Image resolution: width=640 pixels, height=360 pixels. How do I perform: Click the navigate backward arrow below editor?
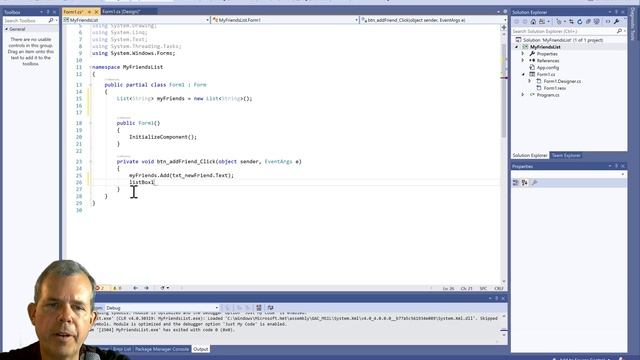(x=136, y=288)
